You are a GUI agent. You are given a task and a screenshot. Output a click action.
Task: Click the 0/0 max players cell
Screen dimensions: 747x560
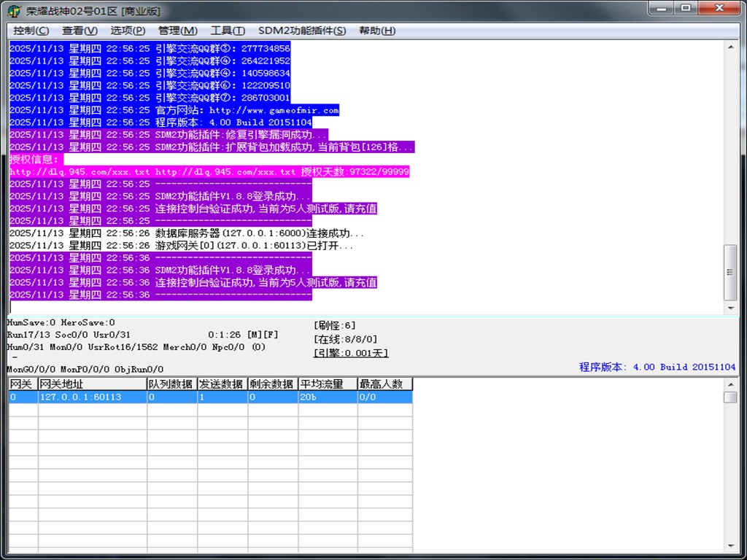[385, 397]
